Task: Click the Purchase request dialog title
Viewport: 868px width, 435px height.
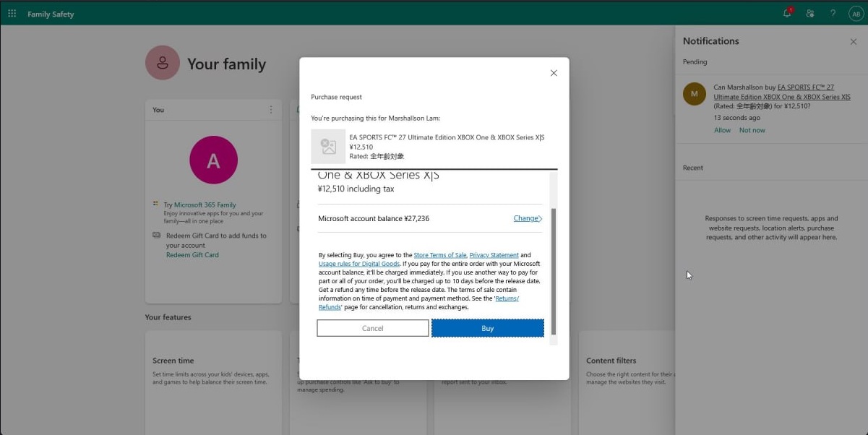Action: click(x=337, y=97)
